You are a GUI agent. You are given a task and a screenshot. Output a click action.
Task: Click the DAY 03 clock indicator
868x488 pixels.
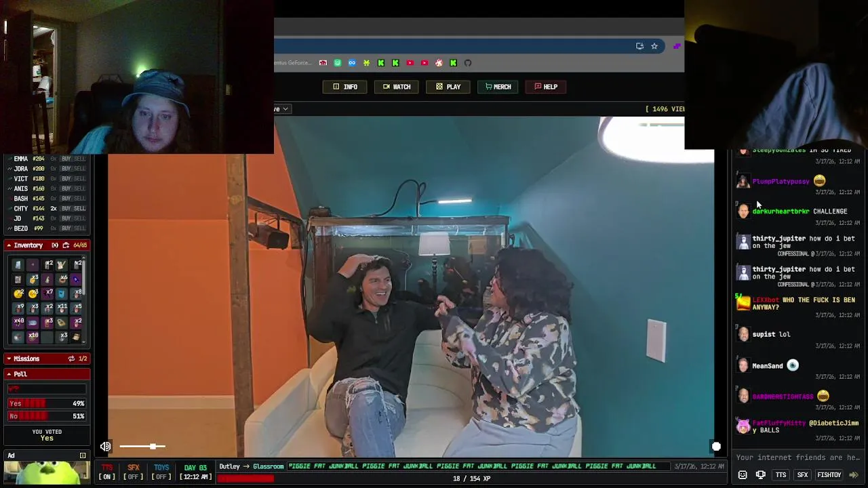[x=195, y=472]
